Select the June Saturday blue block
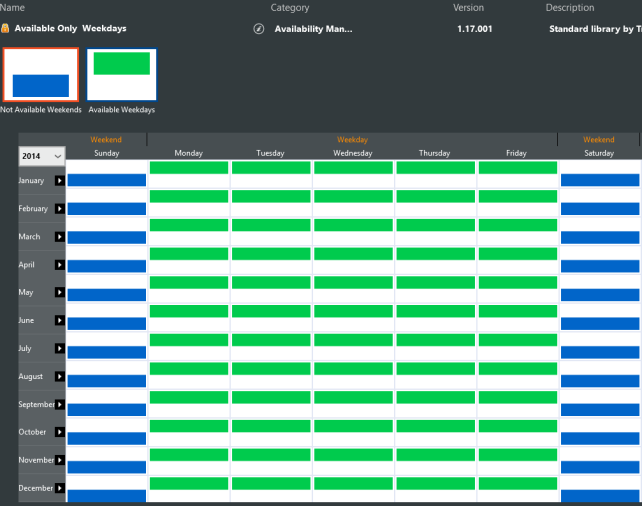 [600, 324]
